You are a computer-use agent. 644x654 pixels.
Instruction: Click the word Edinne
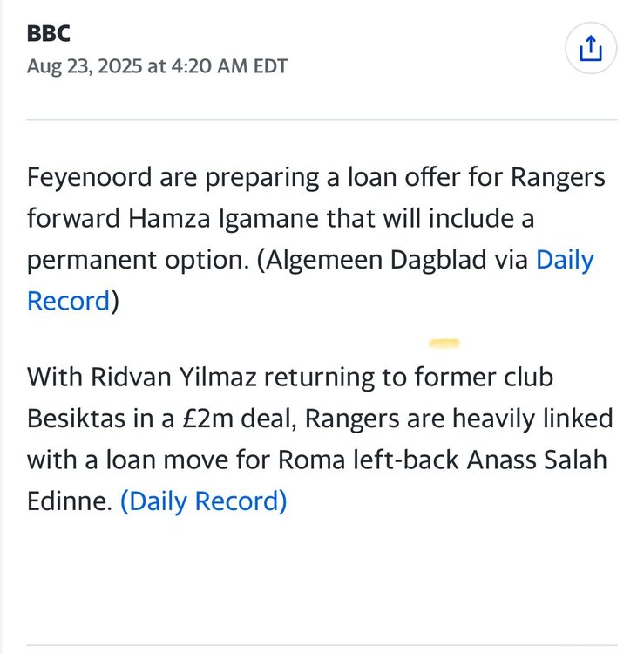pyautogui.click(x=70, y=501)
